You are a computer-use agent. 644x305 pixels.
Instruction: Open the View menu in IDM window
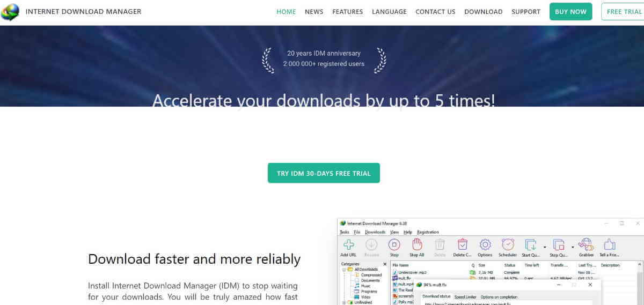pos(394,232)
